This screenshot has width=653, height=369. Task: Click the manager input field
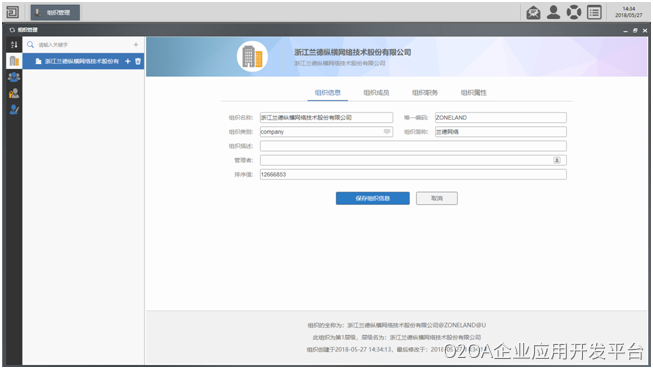tap(413, 160)
